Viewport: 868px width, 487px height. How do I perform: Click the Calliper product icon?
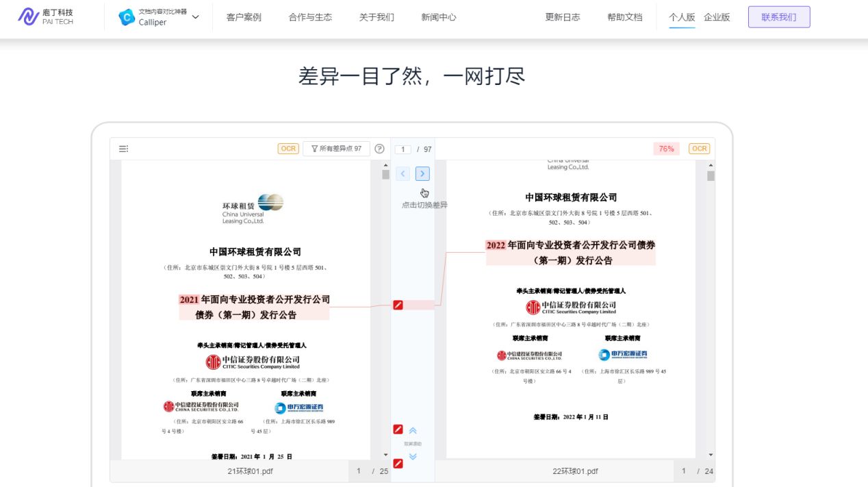[x=127, y=18]
